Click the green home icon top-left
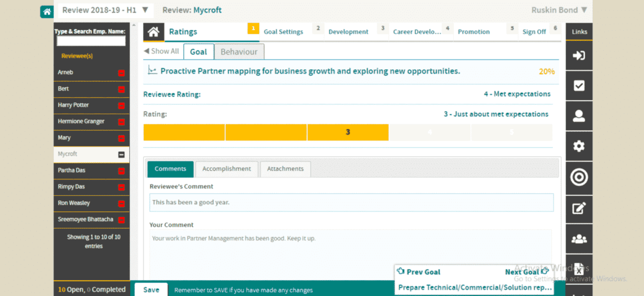This screenshot has height=296, width=644. (x=47, y=11)
